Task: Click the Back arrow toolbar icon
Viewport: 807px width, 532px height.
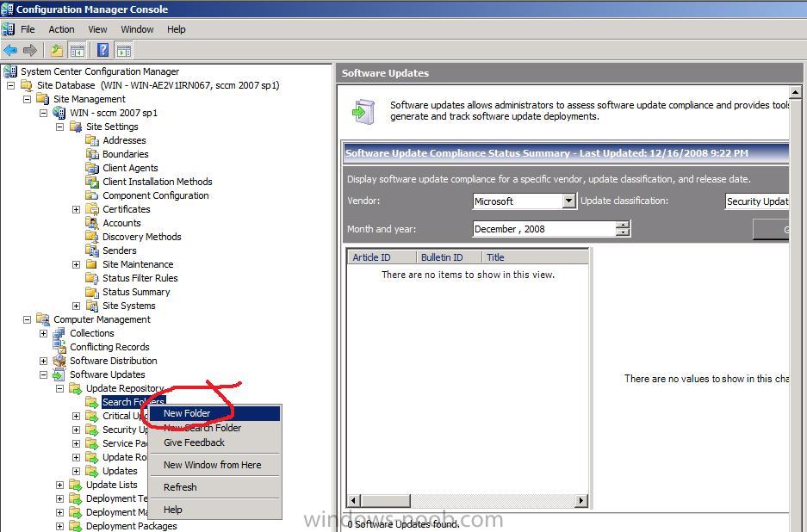Action: pos(10,50)
